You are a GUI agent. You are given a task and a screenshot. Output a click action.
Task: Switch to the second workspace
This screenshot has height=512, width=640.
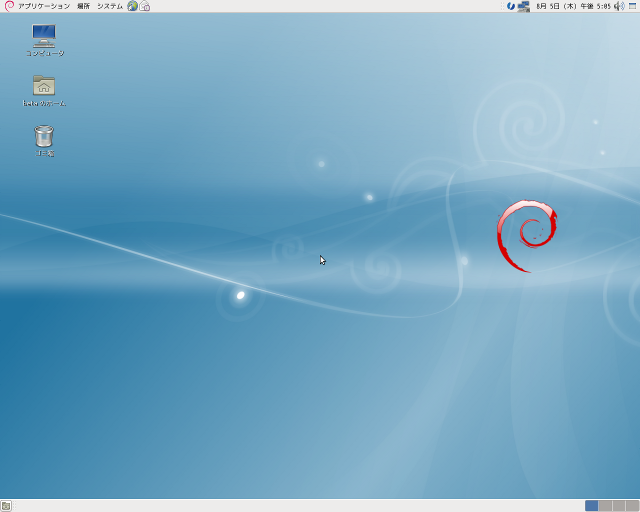[605, 506]
